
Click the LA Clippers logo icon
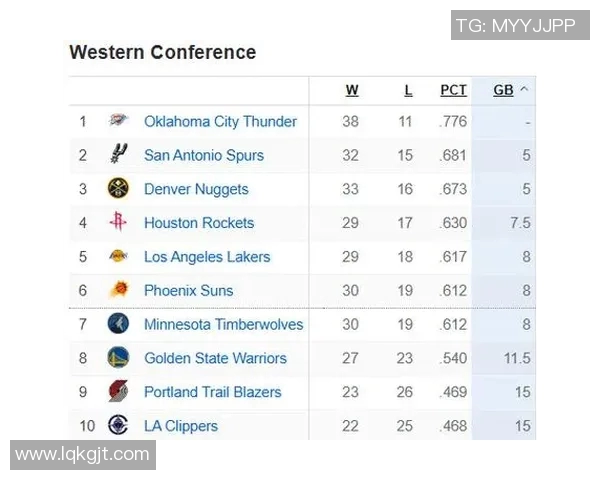118,425
